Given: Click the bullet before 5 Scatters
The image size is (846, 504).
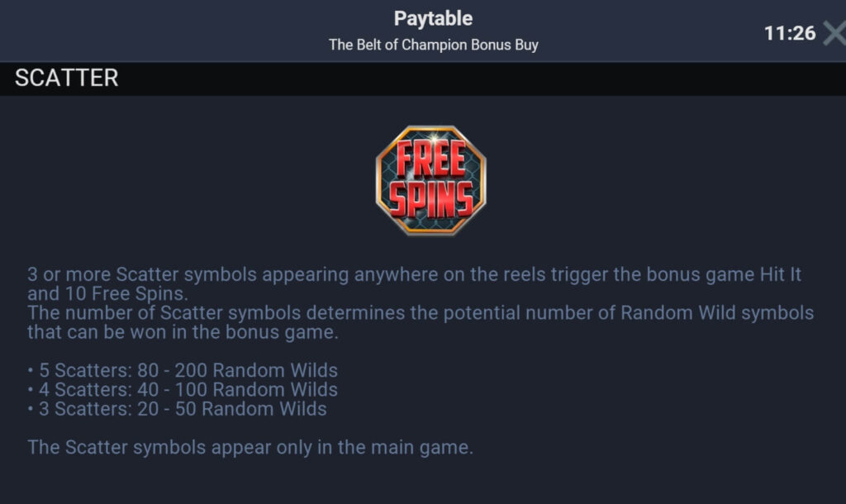Looking at the screenshot, I should pyautogui.click(x=31, y=371).
